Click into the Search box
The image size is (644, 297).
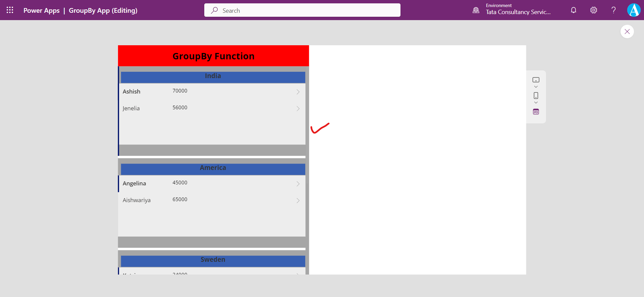click(302, 10)
